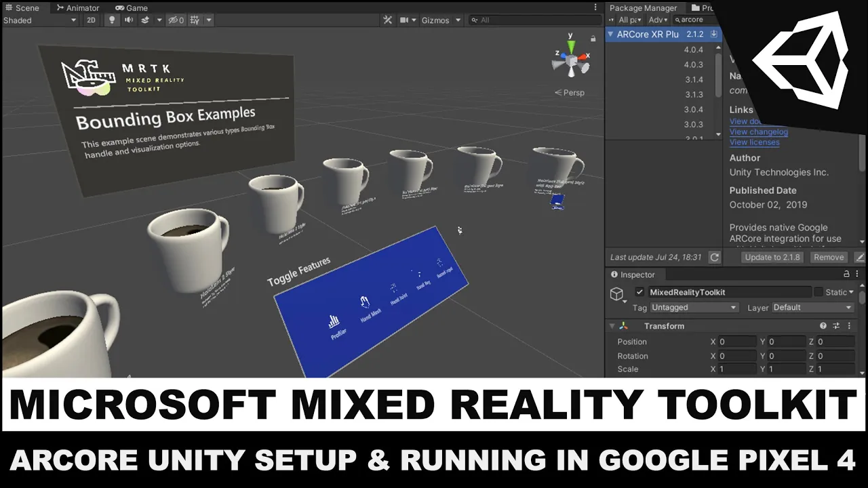Collapse the ARCore XR Plugin versions list

pyautogui.click(x=611, y=34)
